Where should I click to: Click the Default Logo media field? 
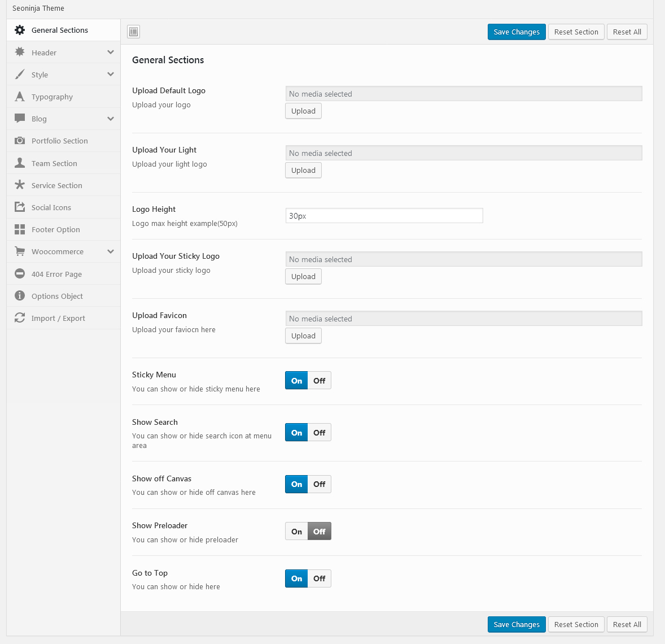tap(464, 93)
